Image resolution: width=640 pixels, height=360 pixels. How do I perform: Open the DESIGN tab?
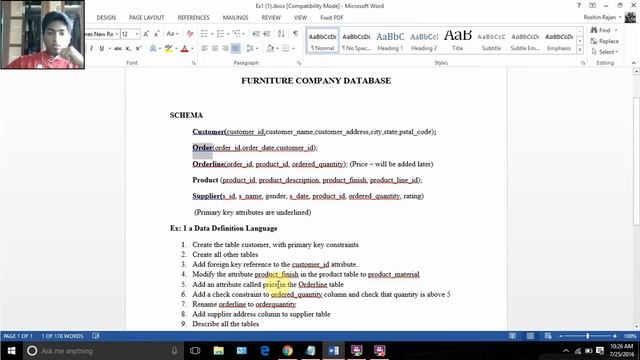pos(106,18)
